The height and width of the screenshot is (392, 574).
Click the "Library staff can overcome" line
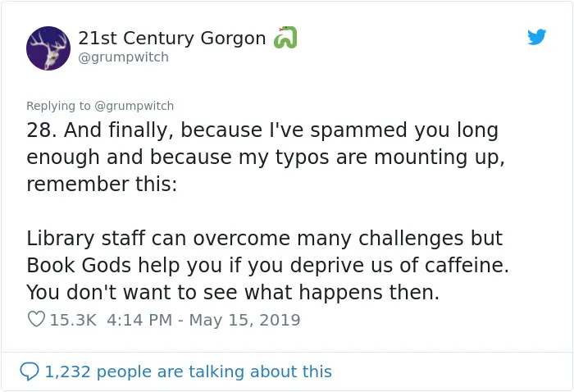click(264, 239)
